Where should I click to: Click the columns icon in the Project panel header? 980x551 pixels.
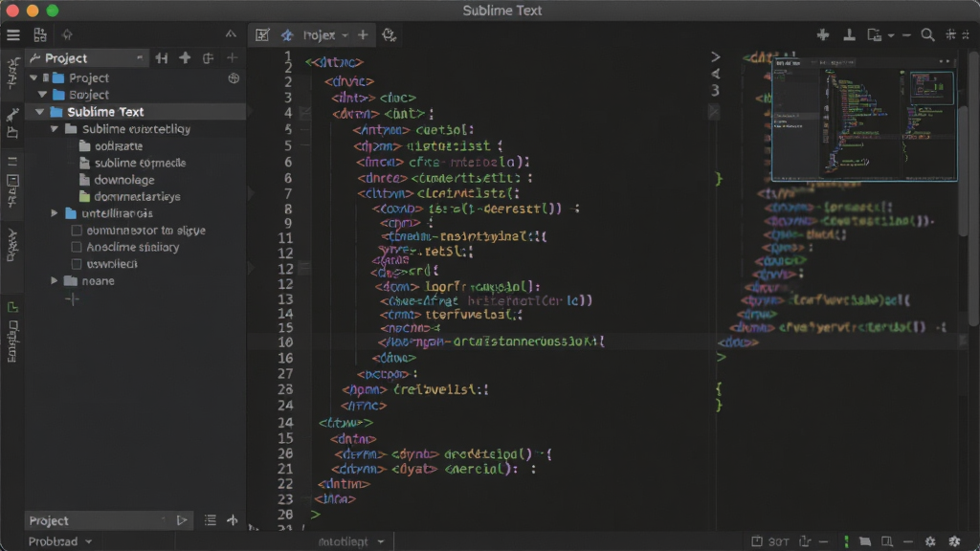(x=162, y=58)
